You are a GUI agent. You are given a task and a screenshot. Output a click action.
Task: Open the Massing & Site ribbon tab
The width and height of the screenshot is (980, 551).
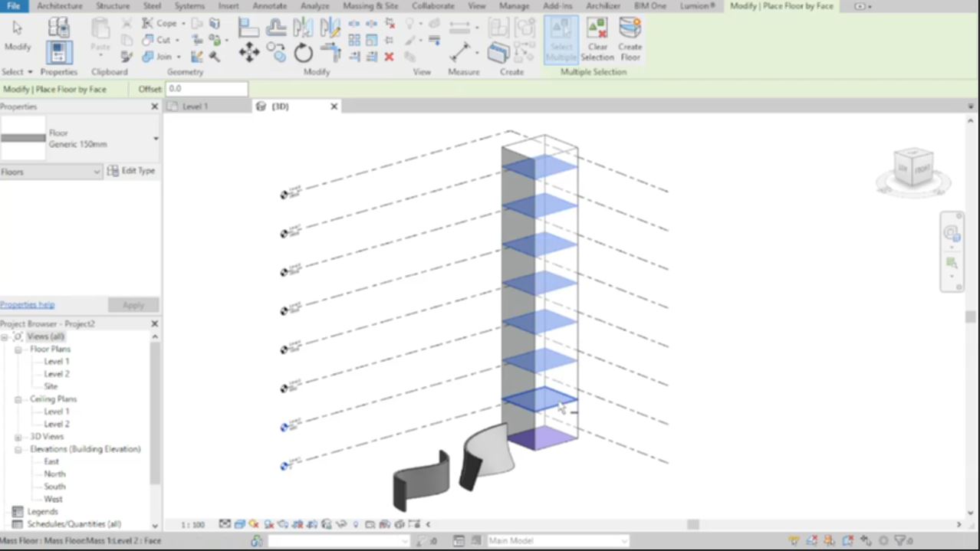click(x=370, y=6)
